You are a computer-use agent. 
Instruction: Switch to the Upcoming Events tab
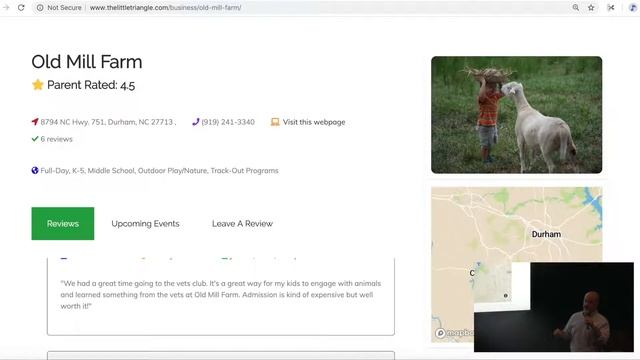click(x=145, y=223)
